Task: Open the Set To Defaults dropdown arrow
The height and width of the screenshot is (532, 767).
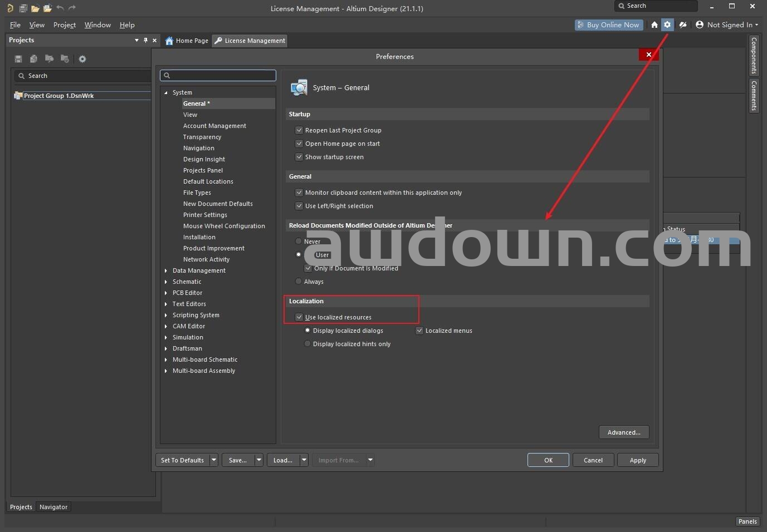Action: pos(213,460)
